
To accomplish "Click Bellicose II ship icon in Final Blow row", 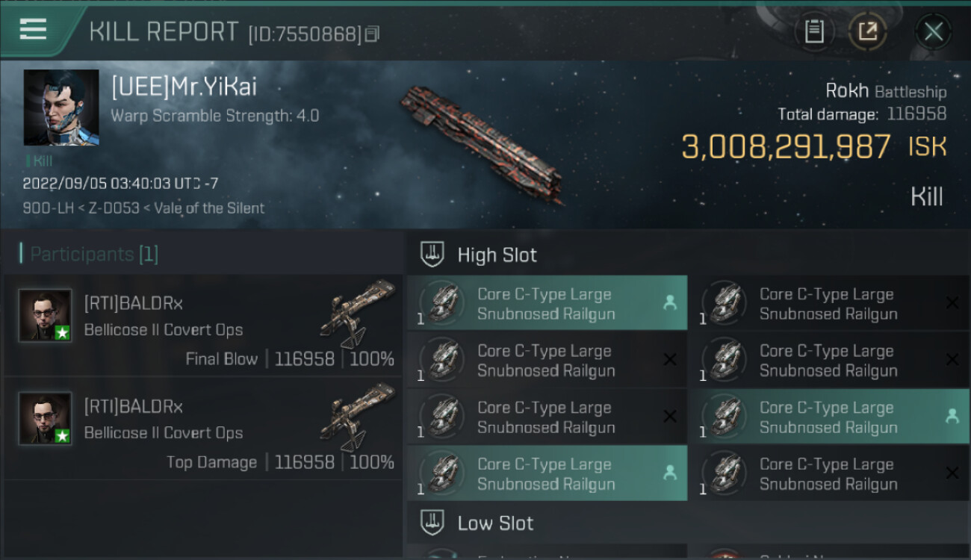I will coord(357,314).
